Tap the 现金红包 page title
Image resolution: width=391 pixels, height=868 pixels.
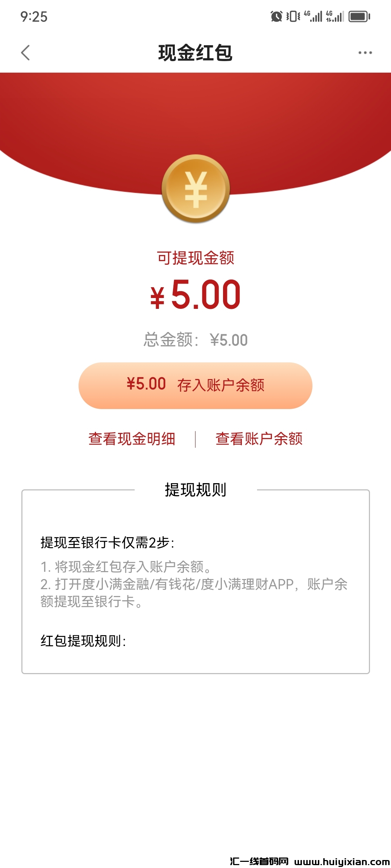point(195,53)
